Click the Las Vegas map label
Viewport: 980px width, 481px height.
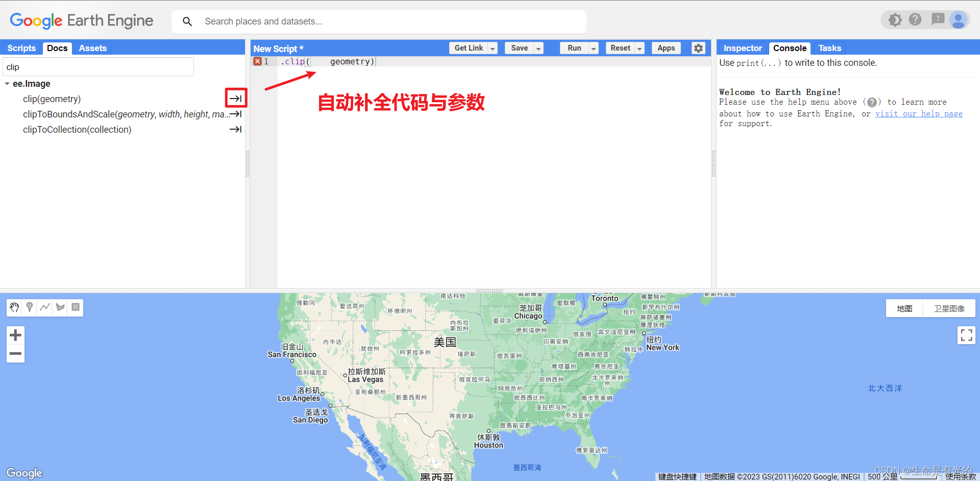(365, 379)
